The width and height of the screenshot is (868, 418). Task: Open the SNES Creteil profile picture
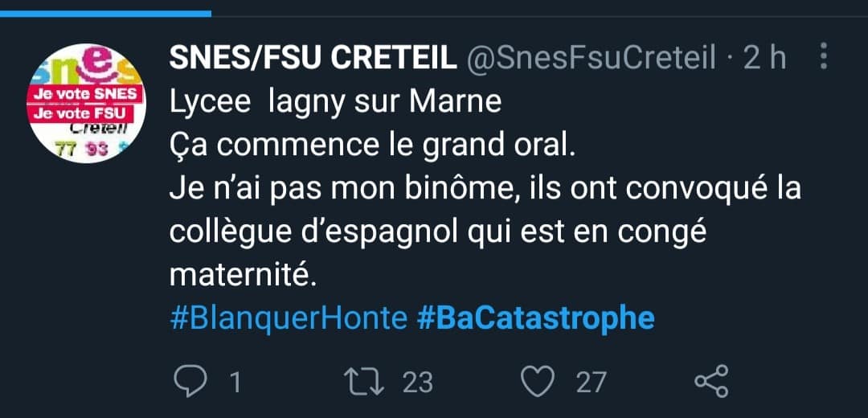(x=87, y=103)
